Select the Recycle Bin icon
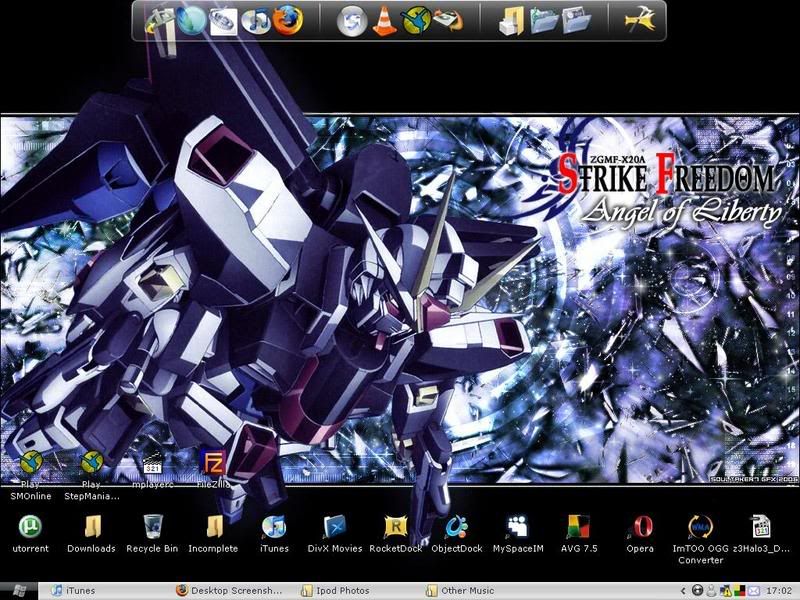The width and height of the screenshot is (800, 600). 152,534
